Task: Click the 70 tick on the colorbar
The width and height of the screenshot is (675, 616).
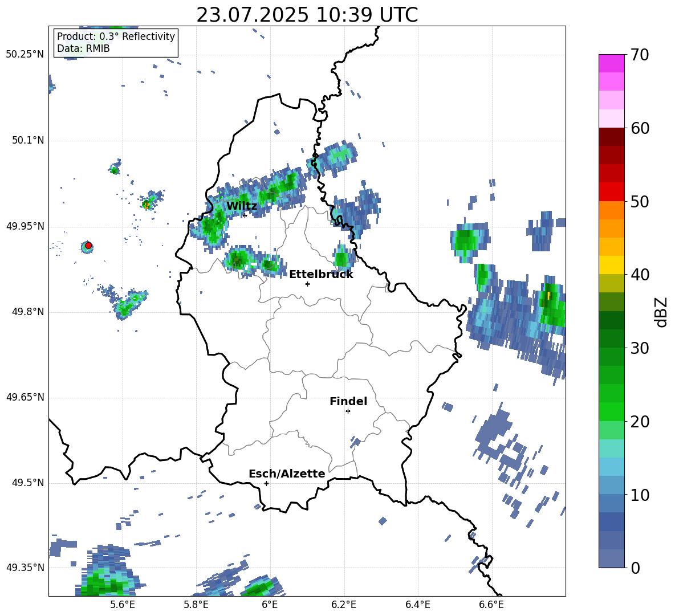Action: (x=640, y=55)
